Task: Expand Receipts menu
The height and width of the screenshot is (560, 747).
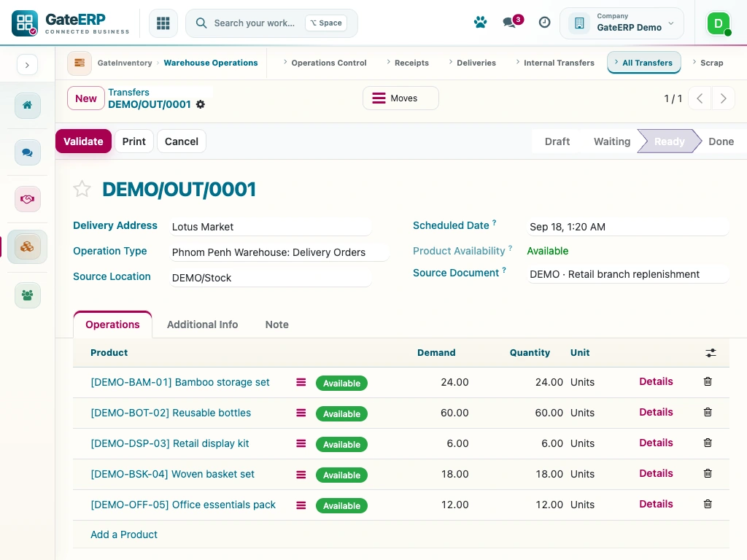Action: point(407,63)
